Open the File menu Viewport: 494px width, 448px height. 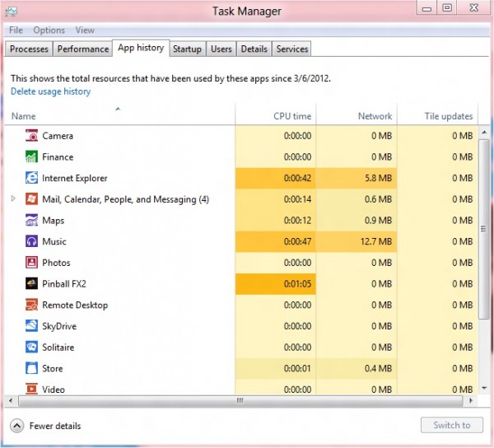pos(16,30)
